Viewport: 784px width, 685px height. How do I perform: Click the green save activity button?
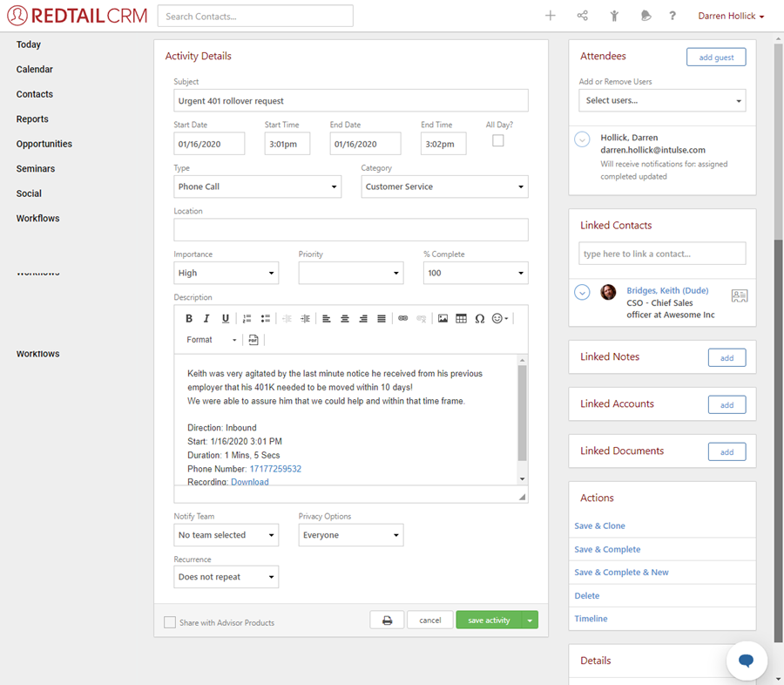tap(489, 621)
